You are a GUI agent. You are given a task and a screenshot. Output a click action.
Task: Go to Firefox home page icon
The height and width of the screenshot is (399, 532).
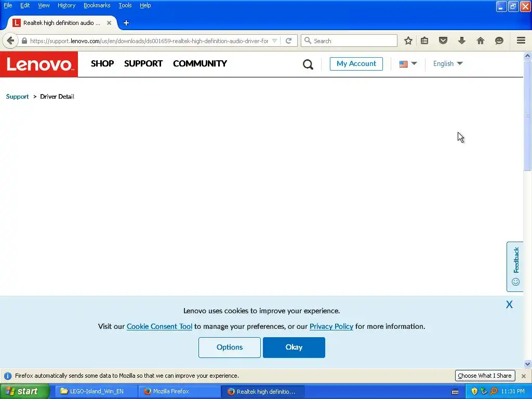pyautogui.click(x=481, y=41)
